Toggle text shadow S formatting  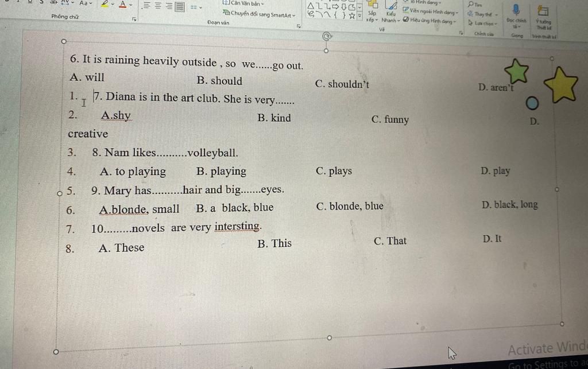(41, 2)
